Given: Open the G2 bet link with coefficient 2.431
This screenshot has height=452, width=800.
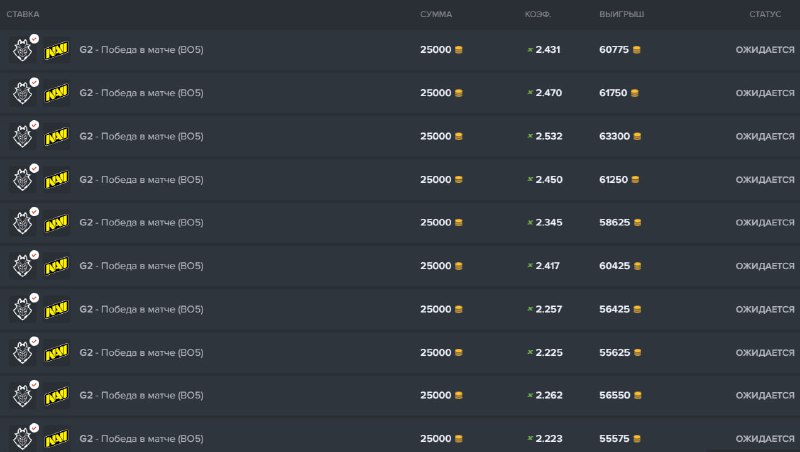Looking at the screenshot, I should click(x=141, y=50).
